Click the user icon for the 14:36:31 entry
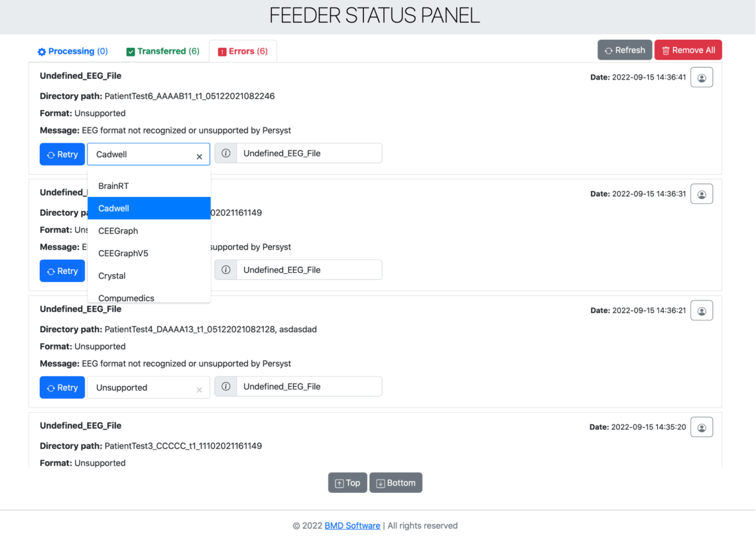The width and height of the screenshot is (756, 540). point(702,194)
